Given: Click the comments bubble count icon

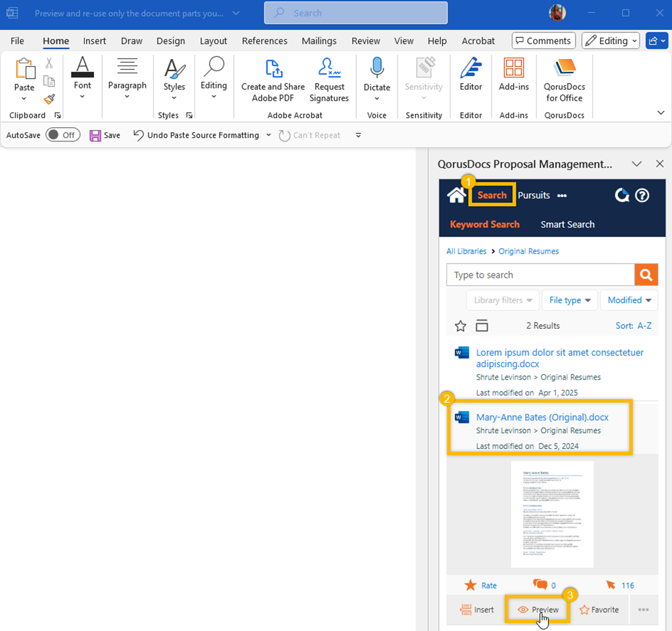Looking at the screenshot, I should [540, 585].
